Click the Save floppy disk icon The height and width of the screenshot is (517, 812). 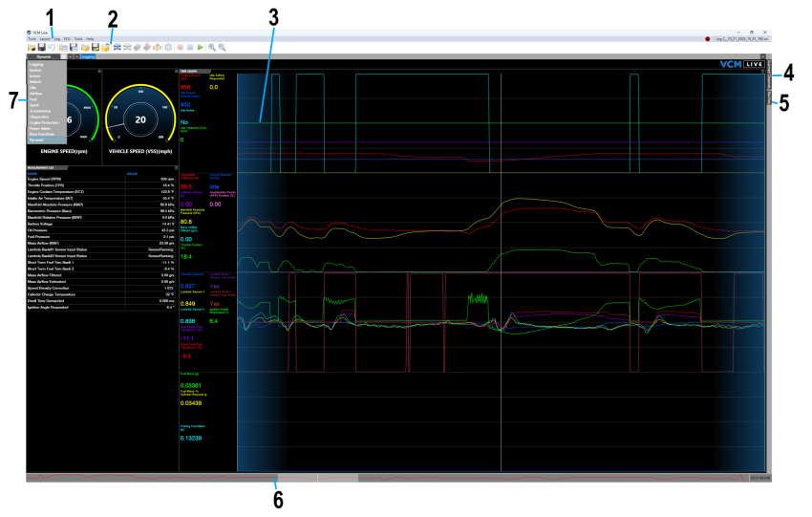click(42, 47)
